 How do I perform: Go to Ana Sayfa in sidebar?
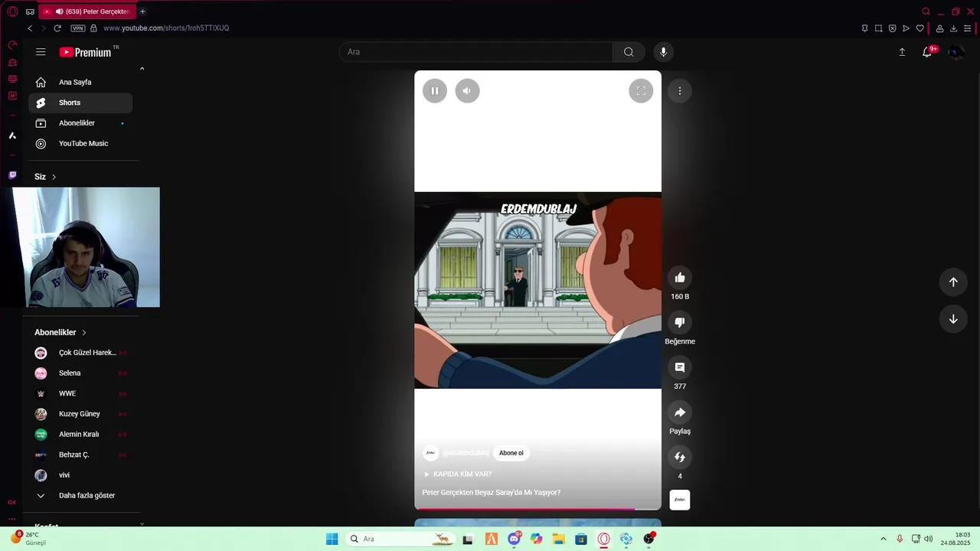coord(80,82)
